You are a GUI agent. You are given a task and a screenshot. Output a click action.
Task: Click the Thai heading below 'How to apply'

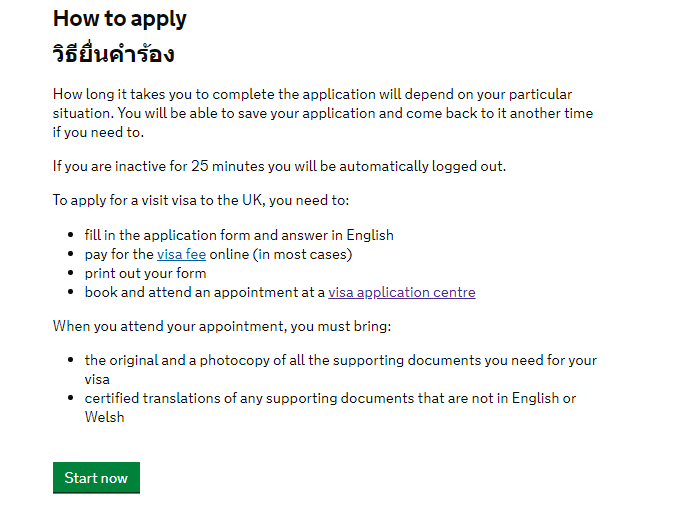coord(113,54)
